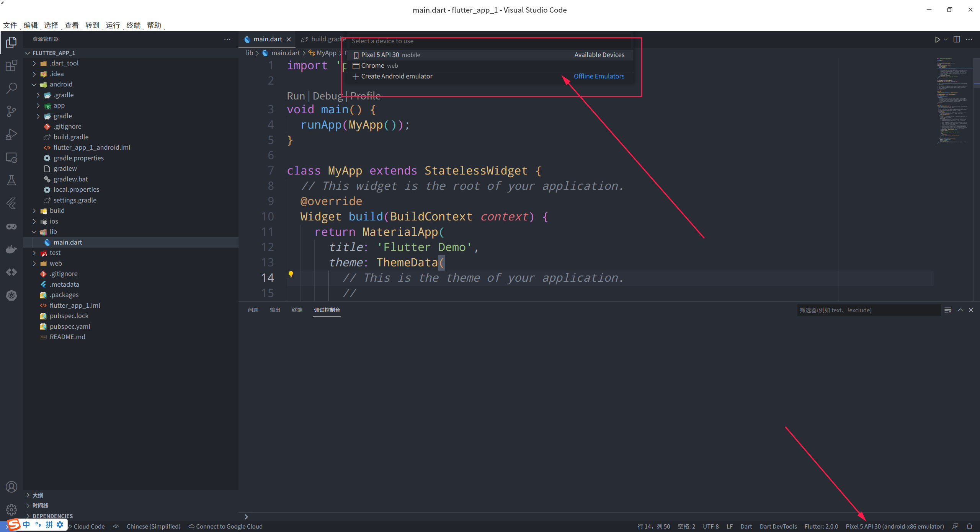The image size is (980, 532).
Task: Open the Extensions view icon
Action: pos(11,65)
